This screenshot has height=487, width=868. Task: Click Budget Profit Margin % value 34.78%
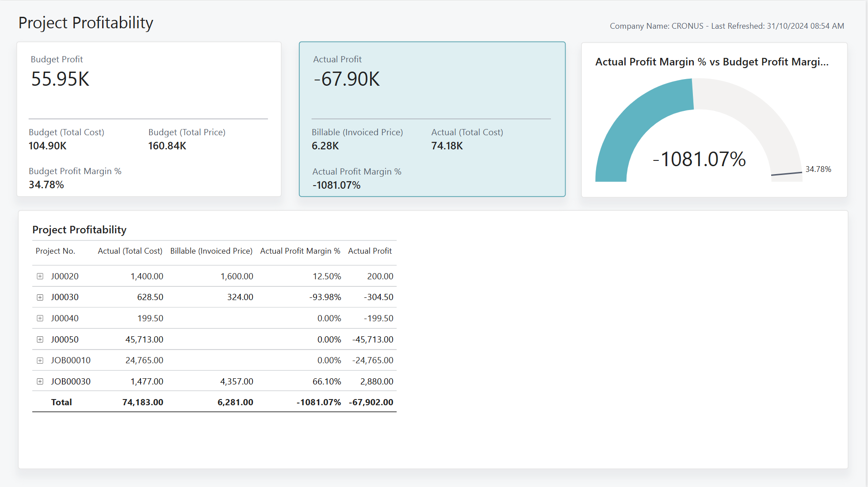(x=46, y=185)
